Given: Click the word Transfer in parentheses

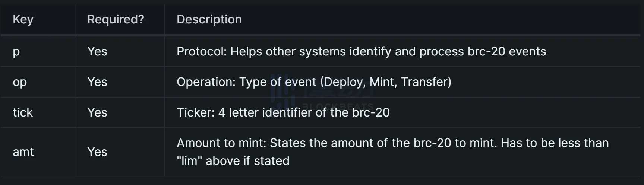Looking at the screenshot, I should tap(424, 82).
